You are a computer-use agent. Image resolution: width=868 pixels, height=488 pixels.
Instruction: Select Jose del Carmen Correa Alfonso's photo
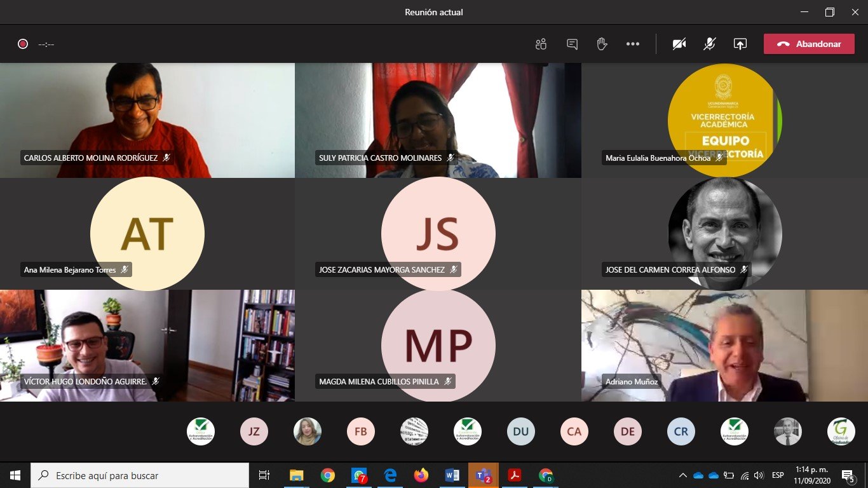725,234
